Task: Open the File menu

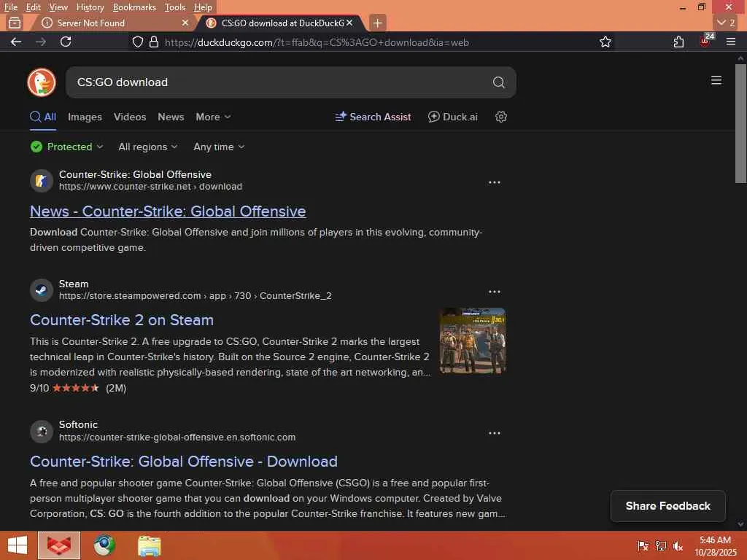Action: [10, 7]
